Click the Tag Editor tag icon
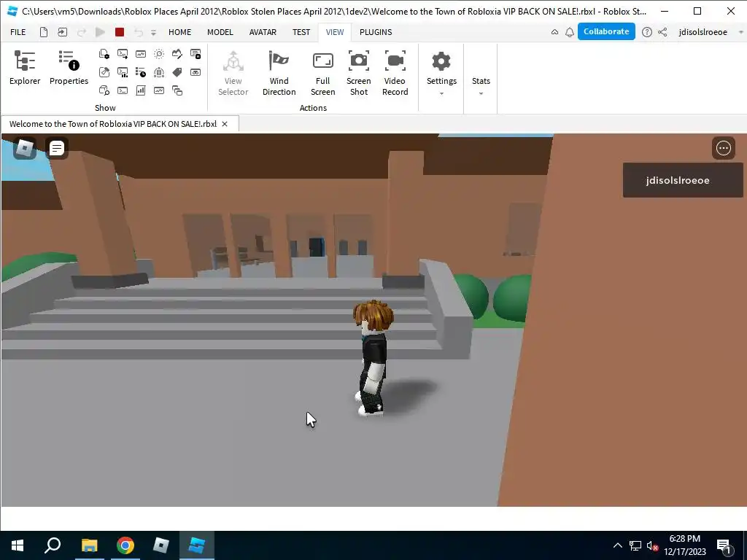 coord(177,72)
